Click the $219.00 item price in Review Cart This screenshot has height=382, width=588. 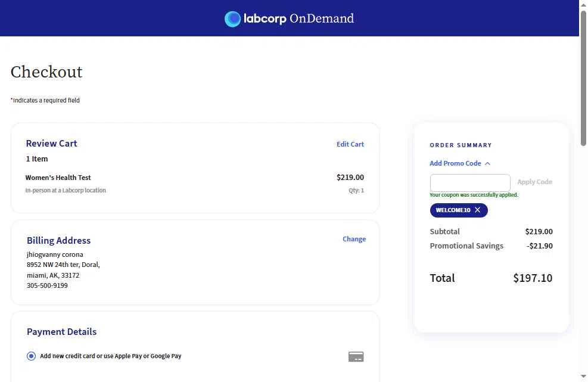350,177
